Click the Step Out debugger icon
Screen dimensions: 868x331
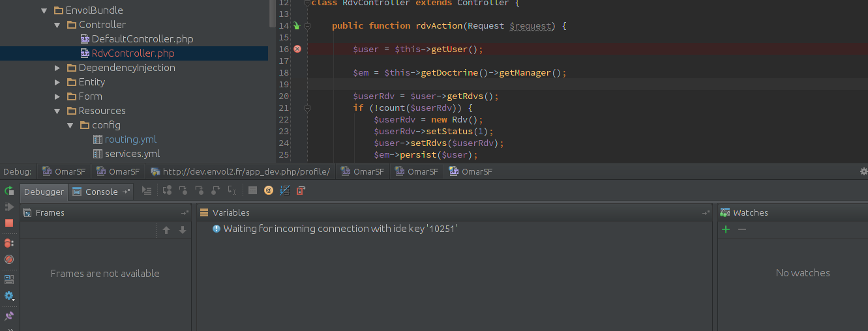pyautogui.click(x=216, y=190)
